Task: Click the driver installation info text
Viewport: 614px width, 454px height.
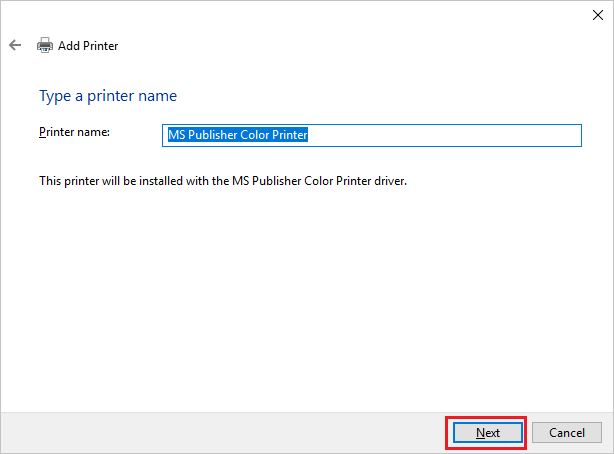Action: tap(223, 181)
